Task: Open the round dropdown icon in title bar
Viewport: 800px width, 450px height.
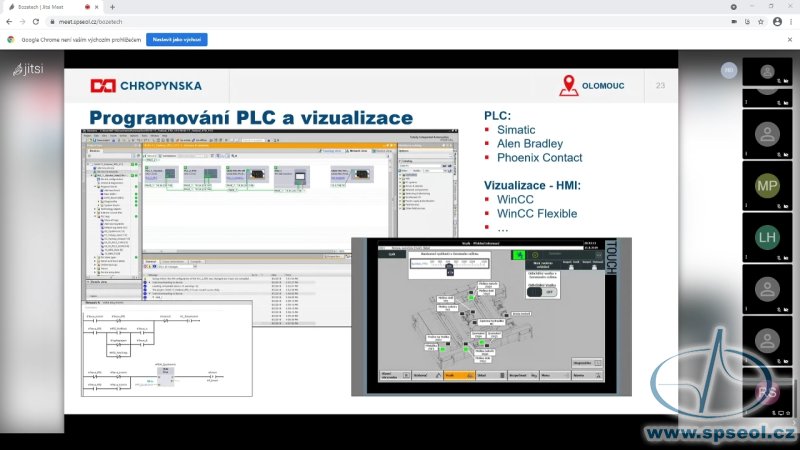Action: [734, 7]
